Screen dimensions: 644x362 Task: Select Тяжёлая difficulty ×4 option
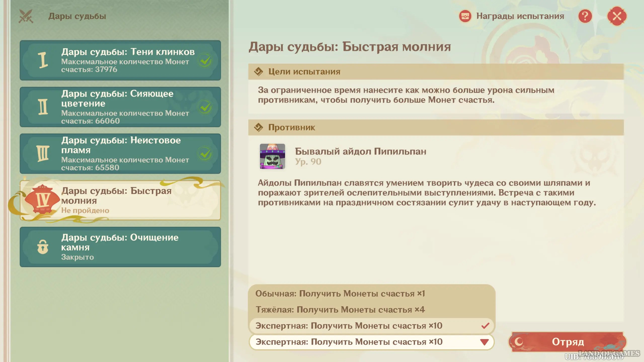tap(340, 310)
